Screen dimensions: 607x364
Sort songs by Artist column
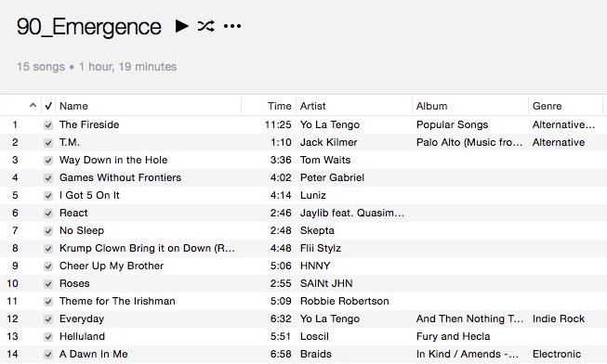coord(312,106)
